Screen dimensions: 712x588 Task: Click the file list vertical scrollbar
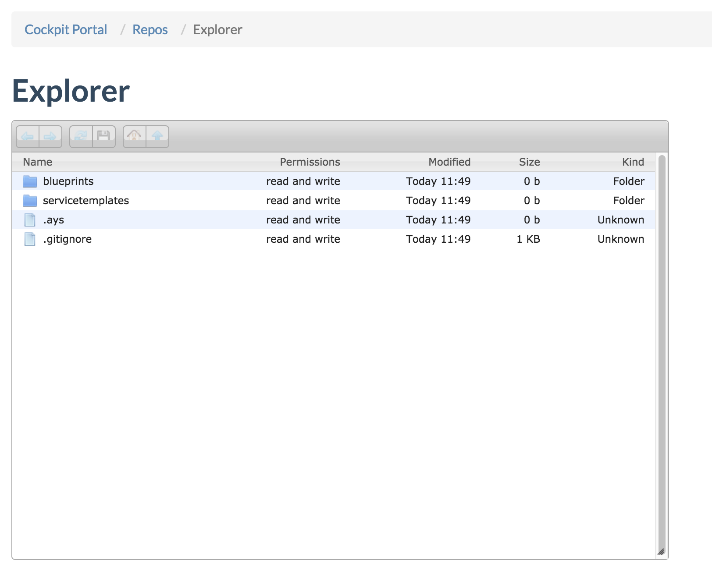662,351
